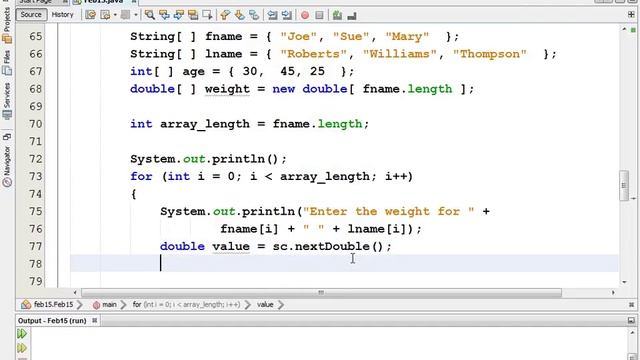640x360 pixels.
Task: Click the for loop breadcrumb
Action: 187,304
